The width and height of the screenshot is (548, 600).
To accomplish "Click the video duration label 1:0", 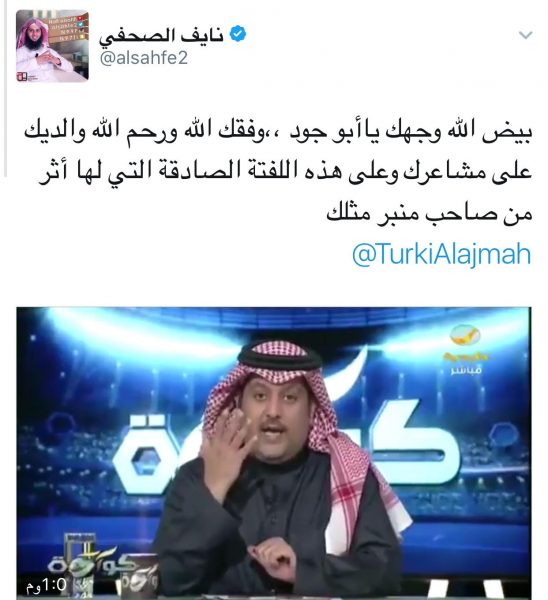I will click(x=54, y=585).
